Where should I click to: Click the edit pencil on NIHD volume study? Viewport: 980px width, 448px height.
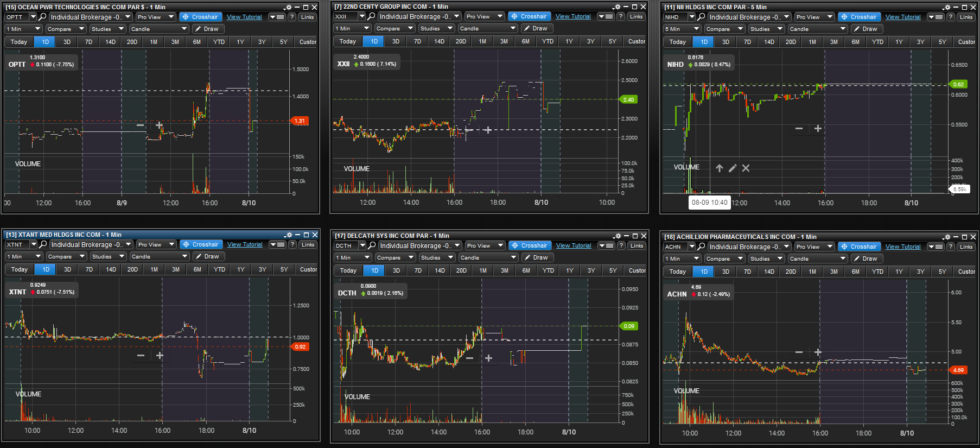tap(733, 168)
